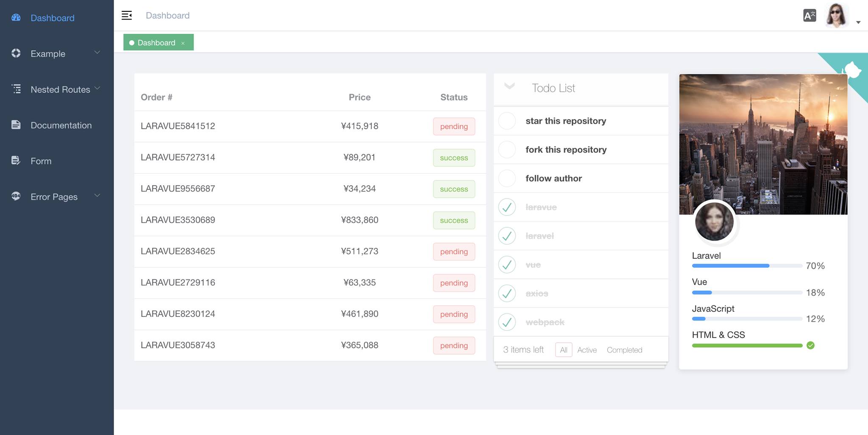Click order LARAVUE5841512
The height and width of the screenshot is (435, 868).
[178, 126]
